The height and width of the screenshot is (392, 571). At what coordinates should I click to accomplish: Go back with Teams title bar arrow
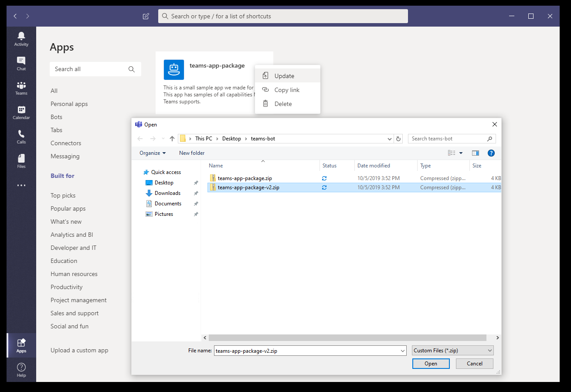pos(15,16)
